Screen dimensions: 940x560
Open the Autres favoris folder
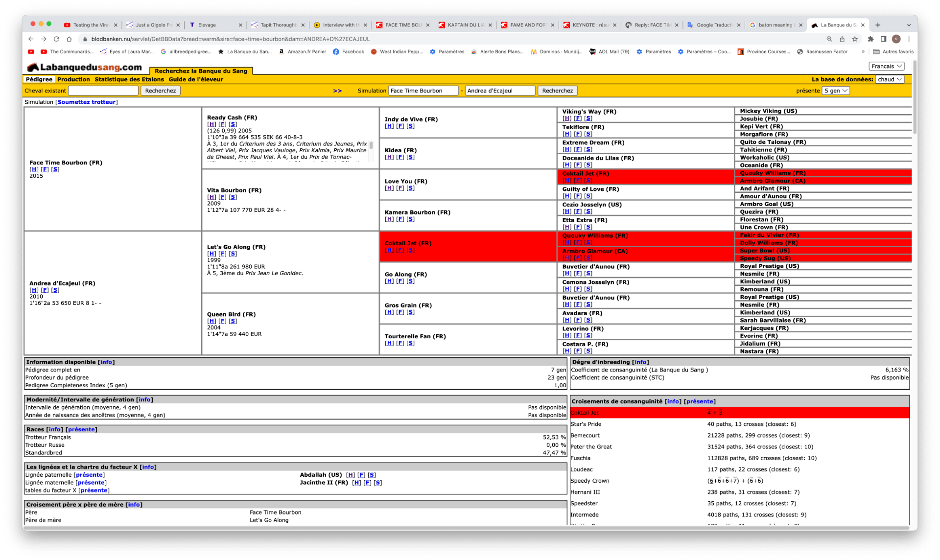click(x=893, y=51)
